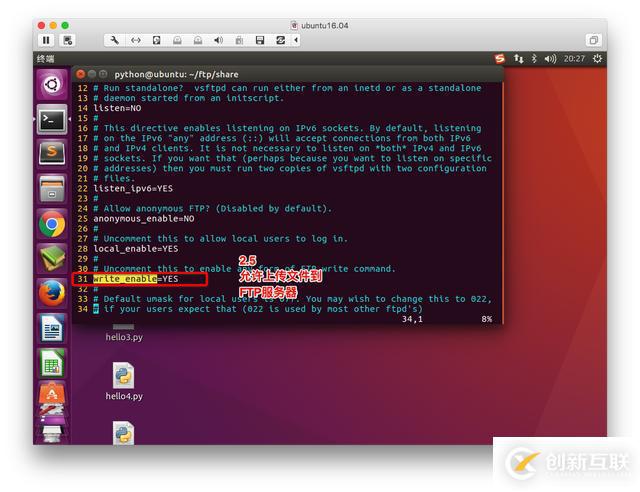Click line 28 local_enable=YES
This screenshot has width=640, height=492.
[136, 249]
